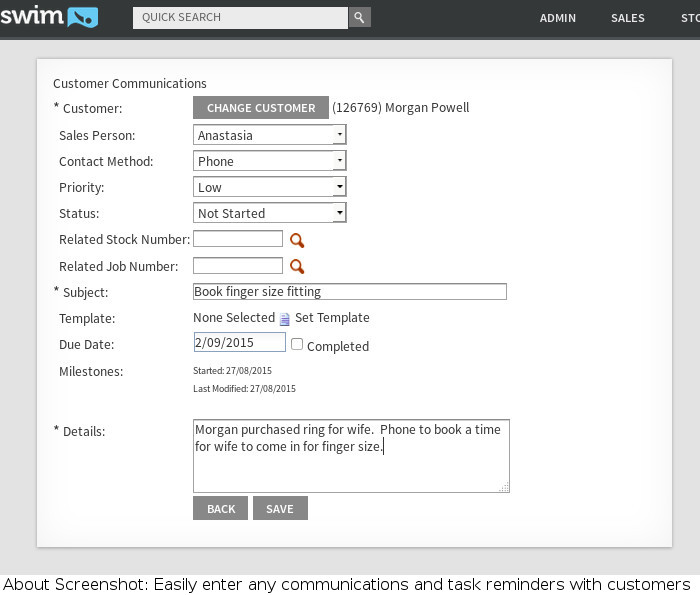Viewport: 700px width, 595px height.
Task: Click into the Subject text field
Action: pyautogui.click(x=349, y=292)
